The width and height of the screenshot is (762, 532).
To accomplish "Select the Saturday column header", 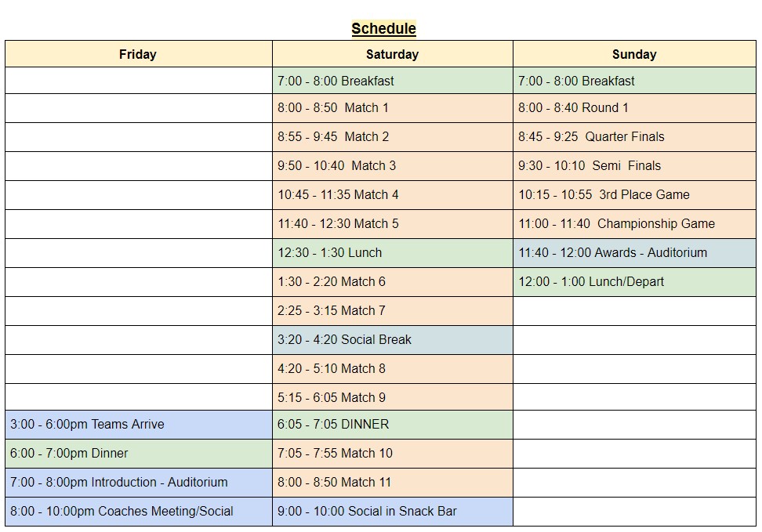I will [393, 54].
